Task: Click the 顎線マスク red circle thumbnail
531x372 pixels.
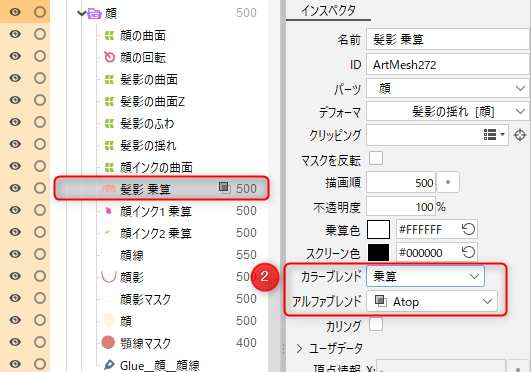Action: [x=108, y=342]
